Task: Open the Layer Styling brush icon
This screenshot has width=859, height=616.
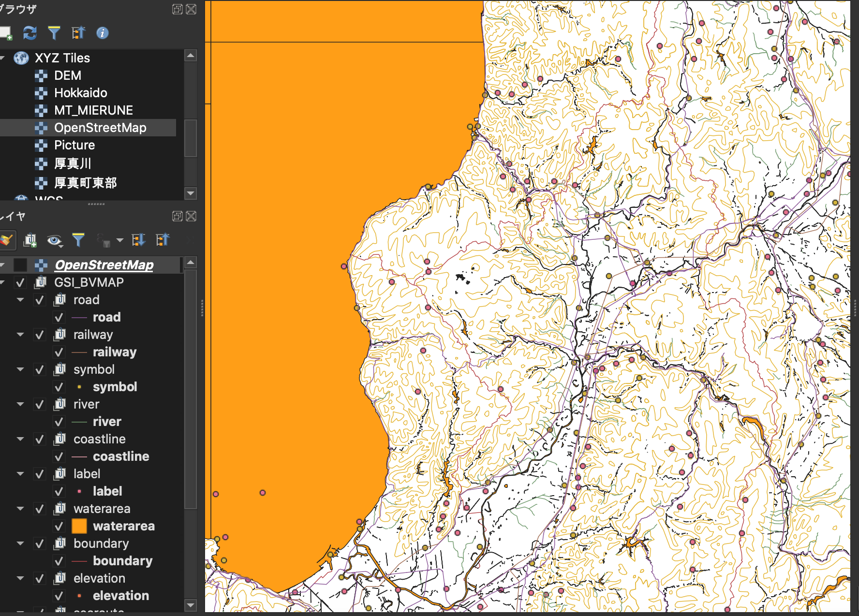Action: pos(6,240)
